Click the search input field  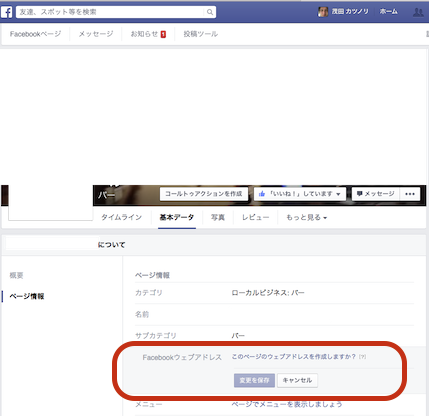tap(110, 12)
